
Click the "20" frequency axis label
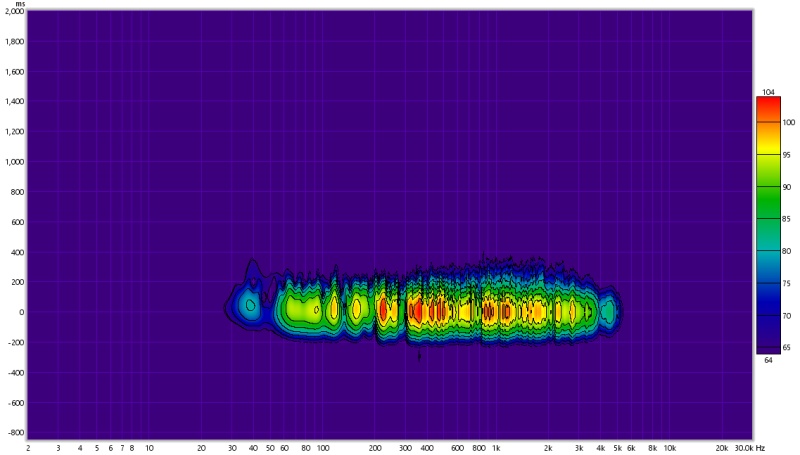[202, 448]
